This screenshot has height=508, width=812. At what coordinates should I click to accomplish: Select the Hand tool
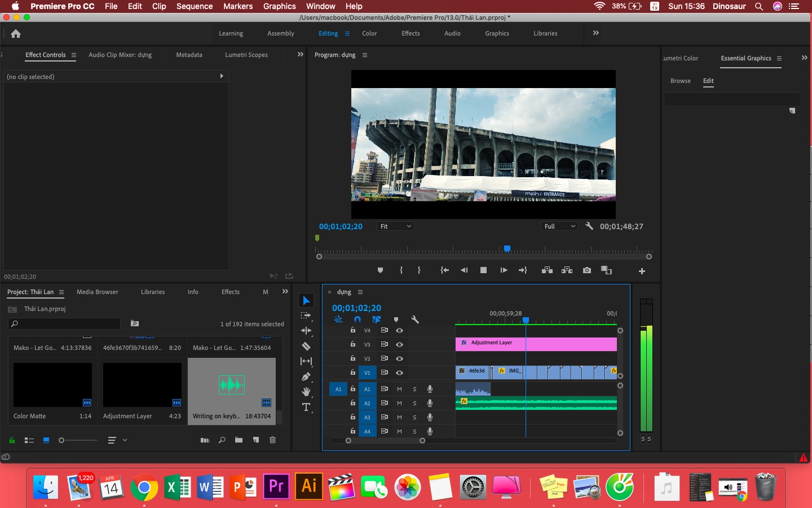point(306,392)
